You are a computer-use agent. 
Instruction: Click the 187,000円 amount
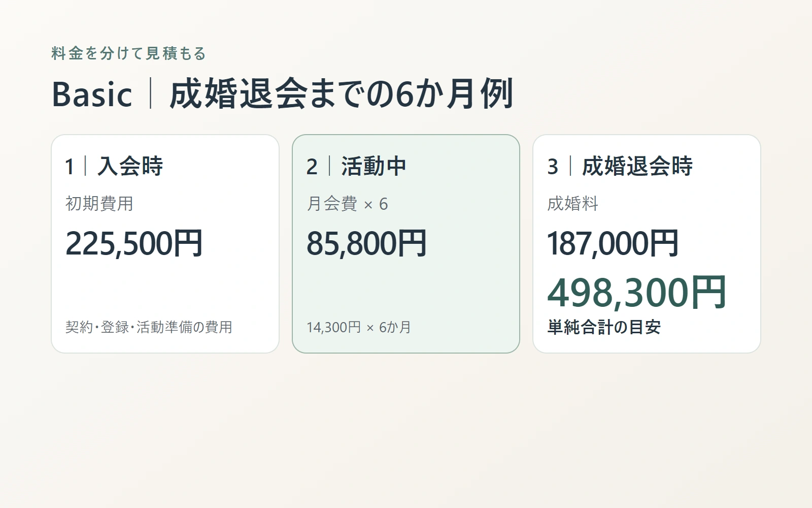613,243
